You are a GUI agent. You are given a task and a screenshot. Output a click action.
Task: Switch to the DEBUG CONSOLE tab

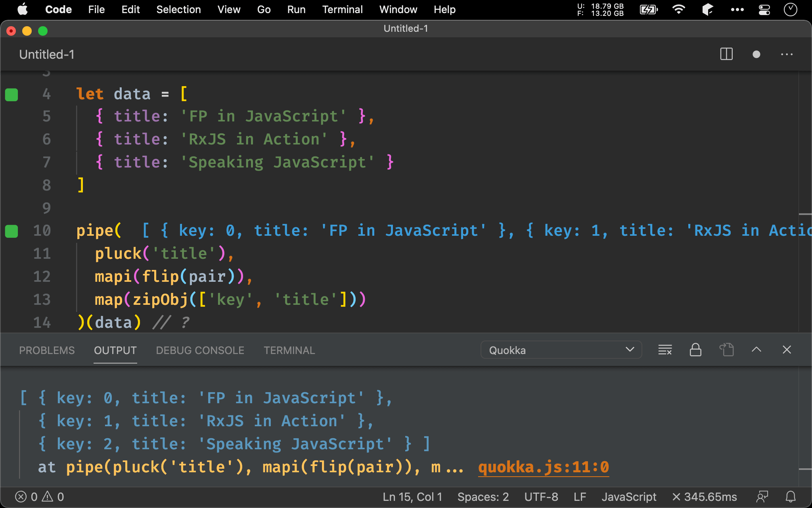point(200,350)
